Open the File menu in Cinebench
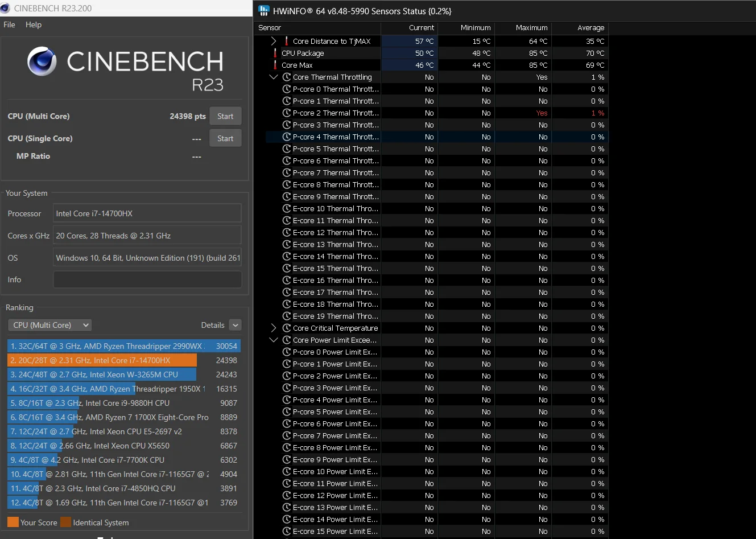This screenshot has height=539, width=756. 9,24
